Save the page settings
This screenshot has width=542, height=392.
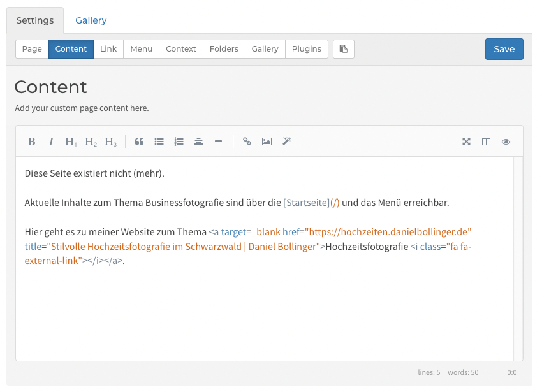click(x=504, y=49)
